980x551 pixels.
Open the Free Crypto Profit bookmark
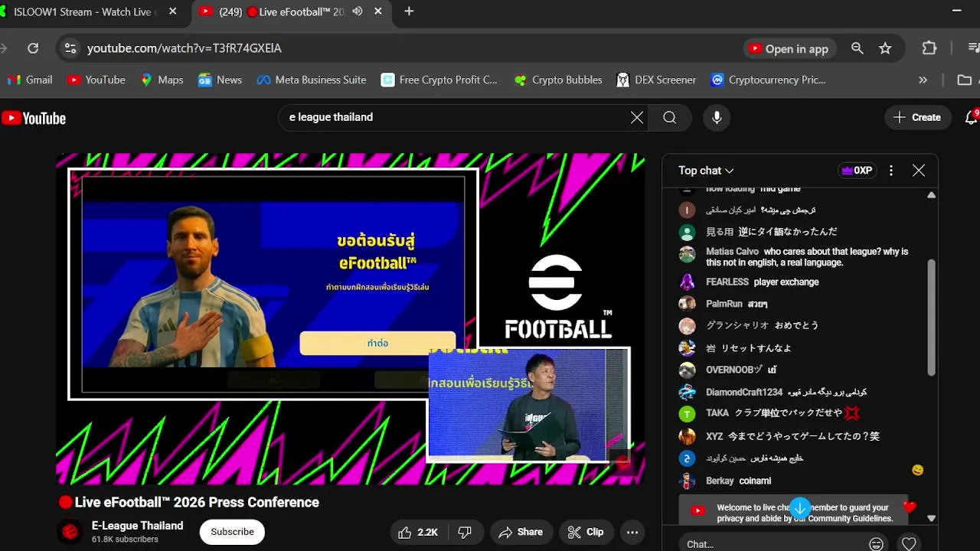point(439,80)
